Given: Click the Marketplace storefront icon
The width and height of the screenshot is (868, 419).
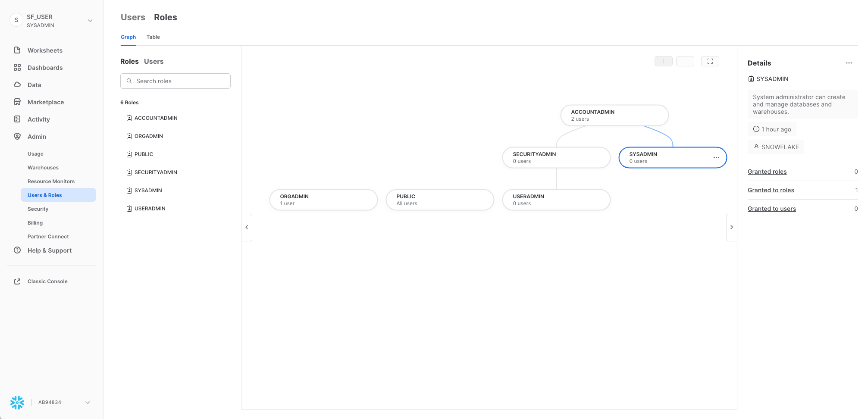Looking at the screenshot, I should [17, 102].
